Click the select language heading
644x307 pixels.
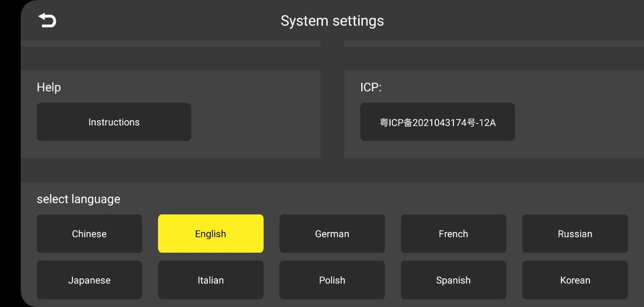pyautogui.click(x=78, y=199)
